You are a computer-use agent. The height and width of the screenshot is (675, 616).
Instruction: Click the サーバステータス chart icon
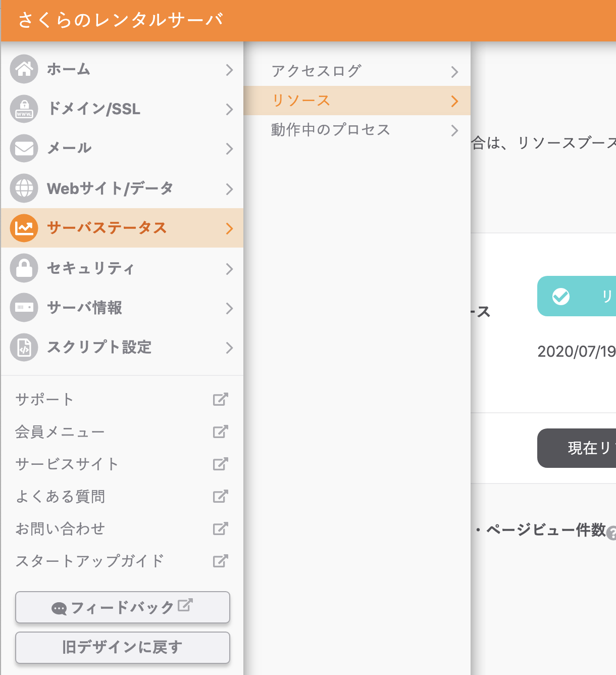(24, 228)
